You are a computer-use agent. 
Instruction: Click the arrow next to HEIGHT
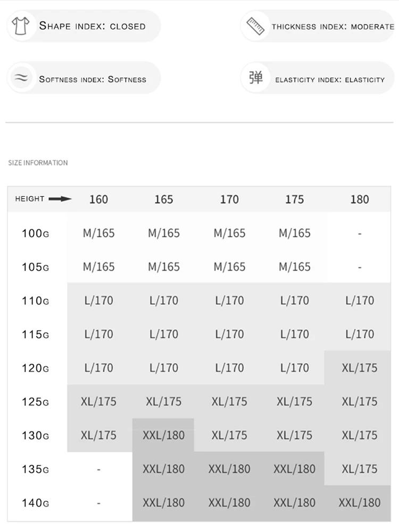click(x=60, y=199)
